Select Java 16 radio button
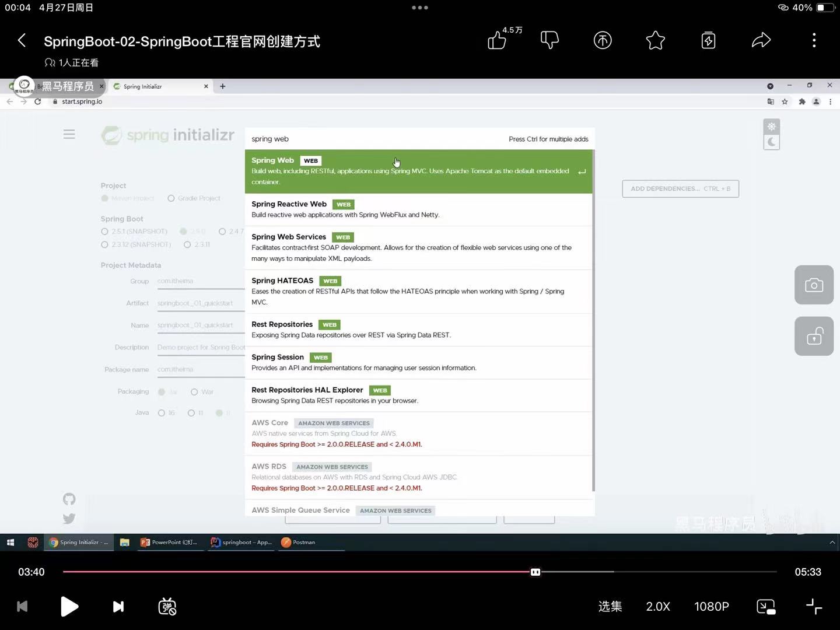The height and width of the screenshot is (630, 840). tap(162, 413)
